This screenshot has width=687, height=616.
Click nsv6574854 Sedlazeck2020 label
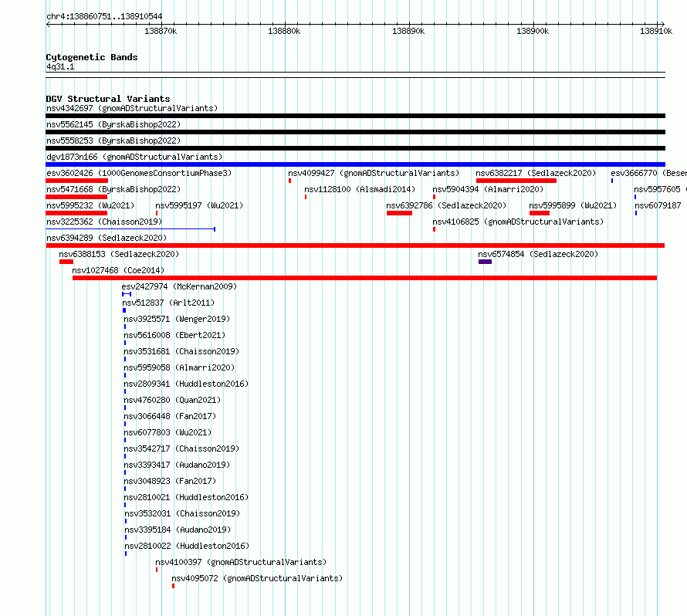pos(538,254)
